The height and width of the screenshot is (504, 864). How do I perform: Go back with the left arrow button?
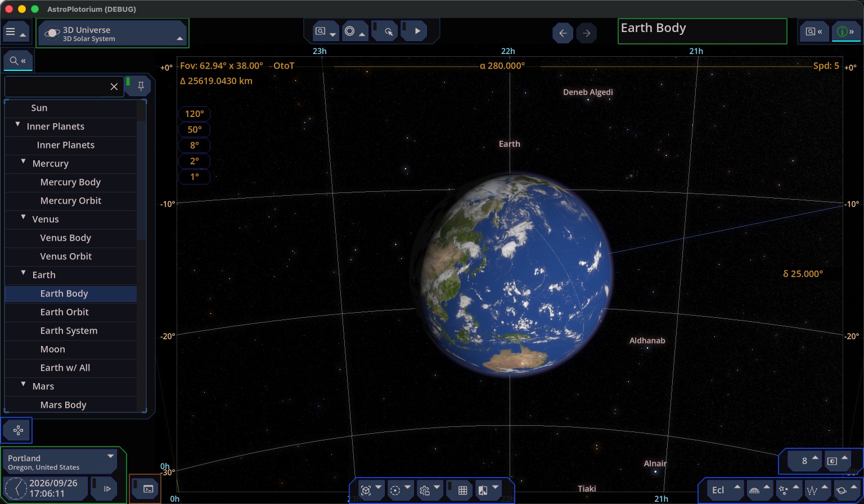pos(562,33)
